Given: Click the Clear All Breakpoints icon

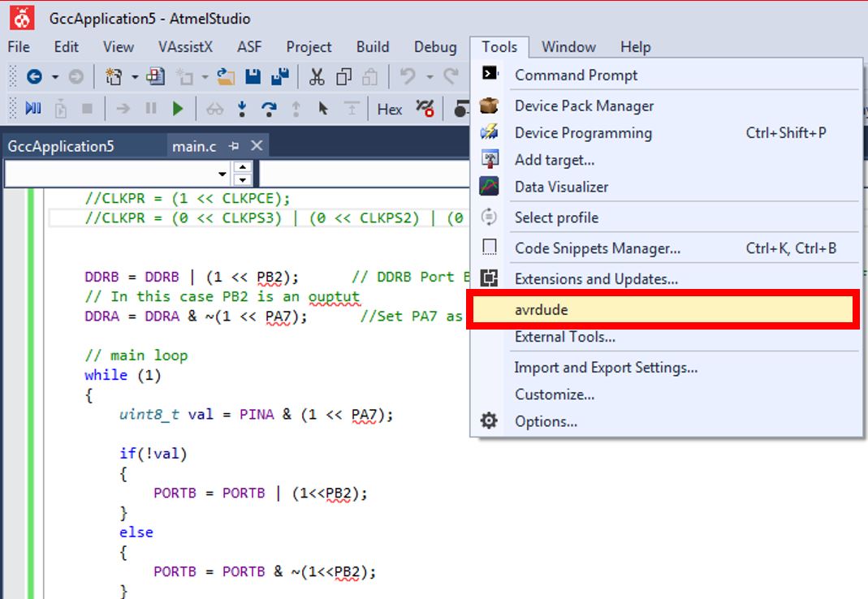Looking at the screenshot, I should click(425, 109).
